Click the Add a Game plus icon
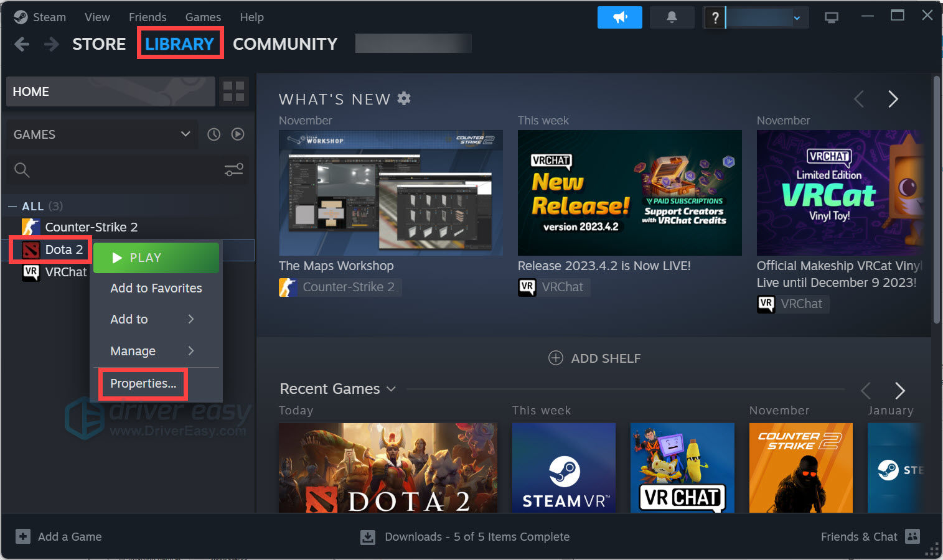943x560 pixels. coord(22,536)
